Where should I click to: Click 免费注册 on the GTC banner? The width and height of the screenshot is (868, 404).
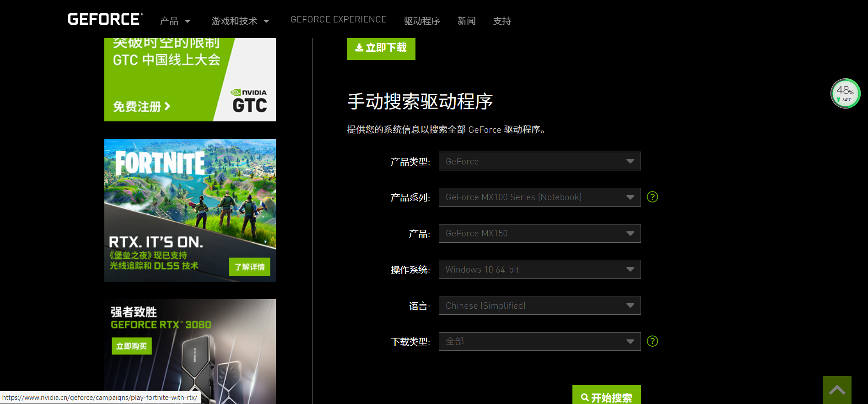(x=142, y=107)
